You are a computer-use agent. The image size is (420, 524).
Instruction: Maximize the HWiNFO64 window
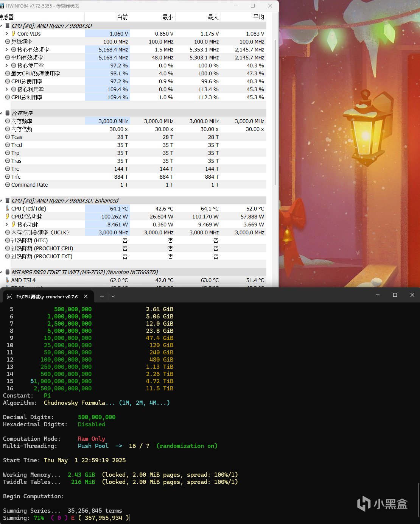(253, 6)
